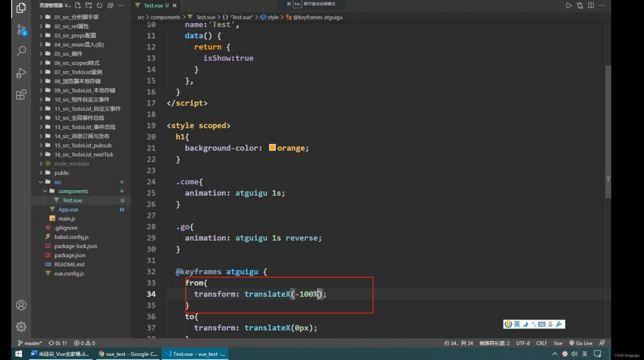The width and height of the screenshot is (644, 360).
Task: Expand folder 12_src_全局事件总线
Action: (x=81, y=118)
